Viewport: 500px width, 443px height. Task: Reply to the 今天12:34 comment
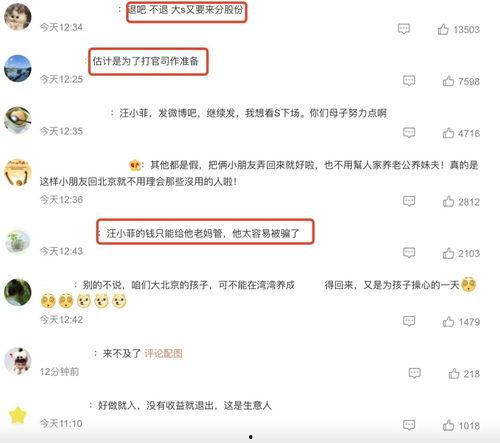coord(404,29)
